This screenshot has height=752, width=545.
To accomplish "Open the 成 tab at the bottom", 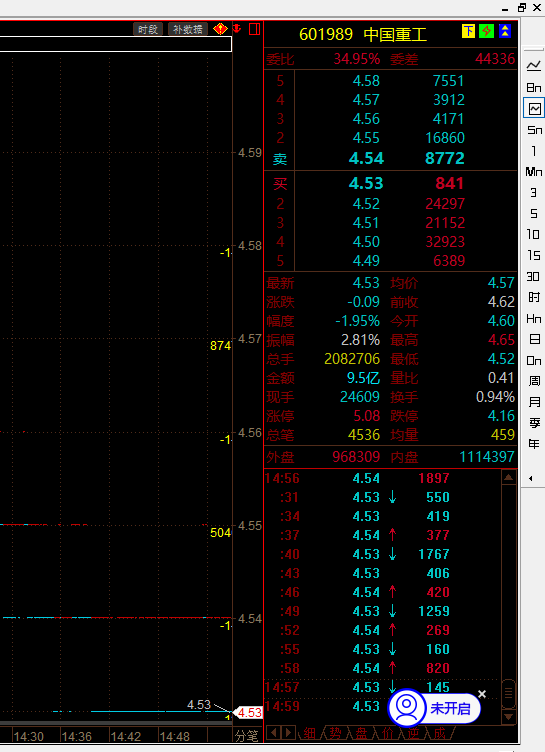I will [439, 733].
